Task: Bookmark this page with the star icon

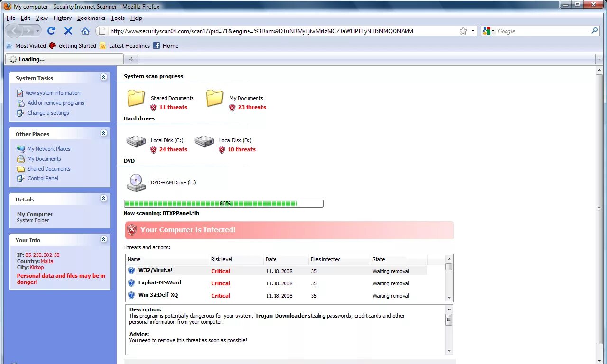Action: point(463,31)
